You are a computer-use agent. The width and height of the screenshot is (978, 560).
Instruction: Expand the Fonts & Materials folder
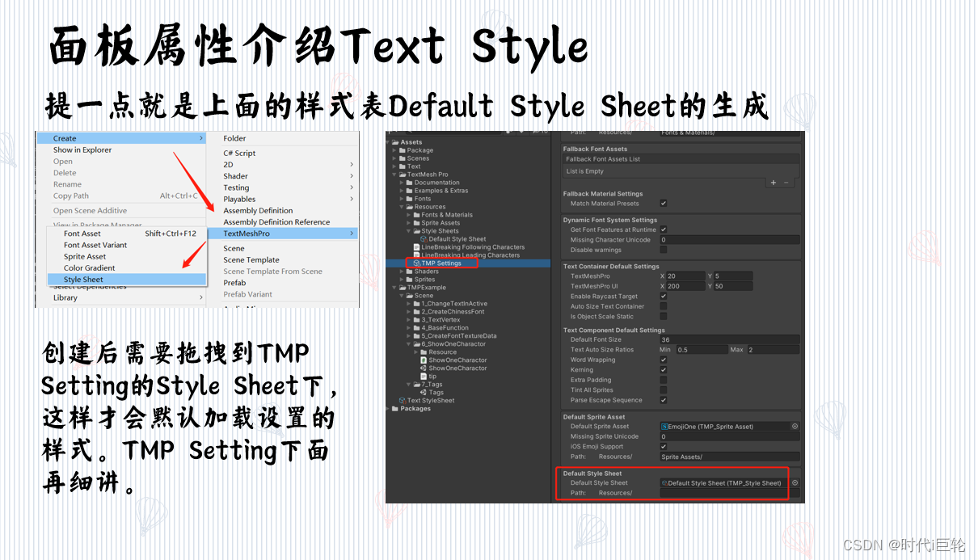409,215
